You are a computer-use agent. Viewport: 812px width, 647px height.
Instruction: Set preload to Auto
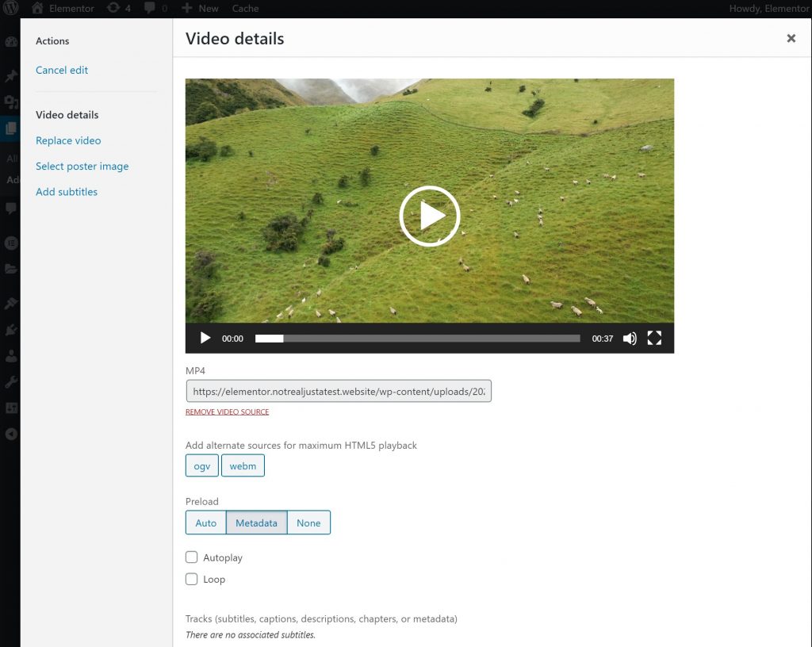[206, 523]
